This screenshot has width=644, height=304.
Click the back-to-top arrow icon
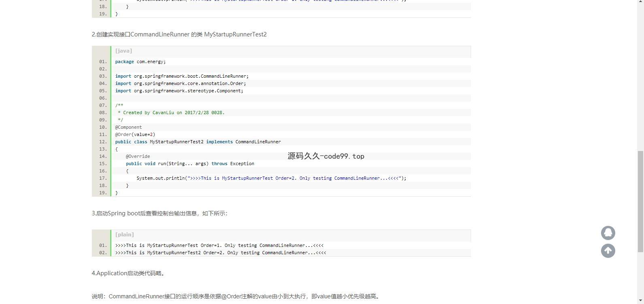coord(608,251)
